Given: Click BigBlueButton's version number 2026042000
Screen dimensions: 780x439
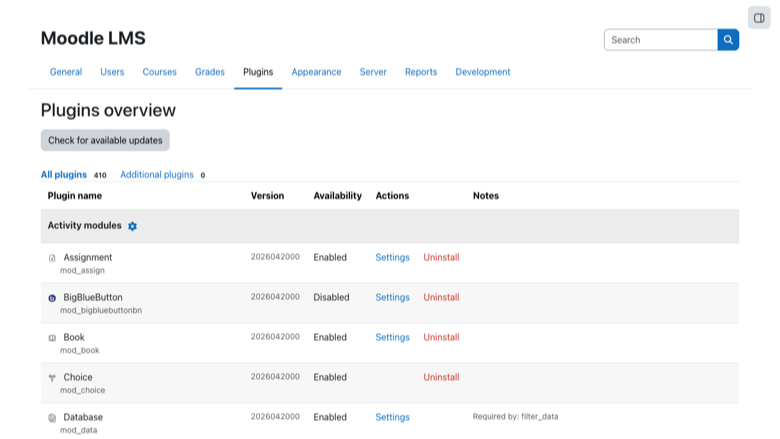Looking at the screenshot, I should [x=275, y=297].
